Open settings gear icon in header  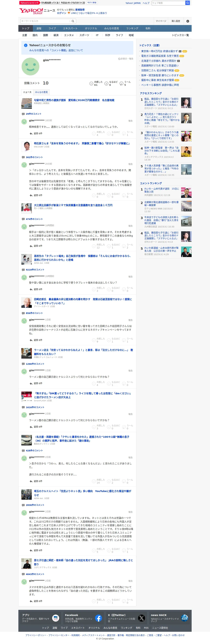tap(188, 21)
